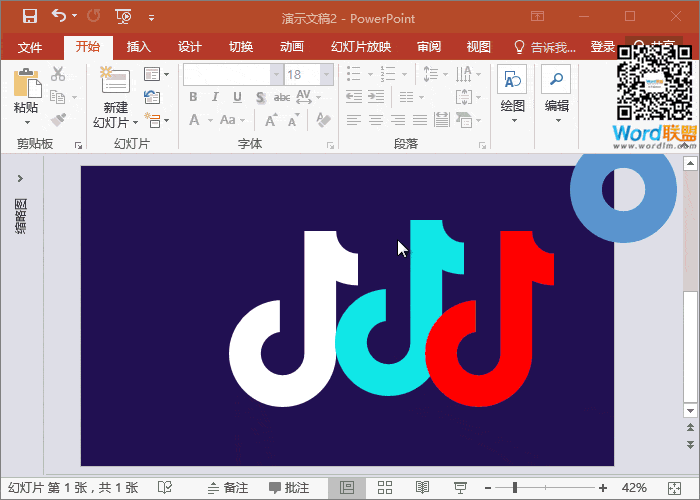Toggle Italic formatting
Image resolution: width=700 pixels, height=500 pixels.
[215, 97]
